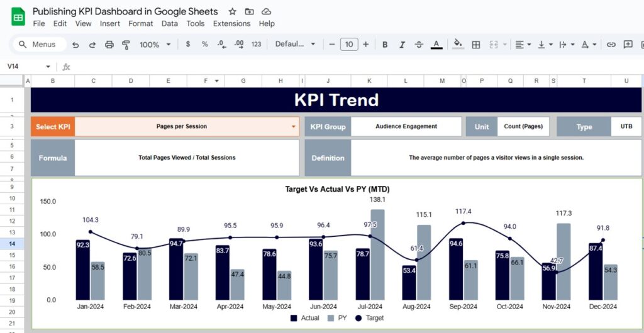Toggle strikethrough formatting

click(419, 44)
